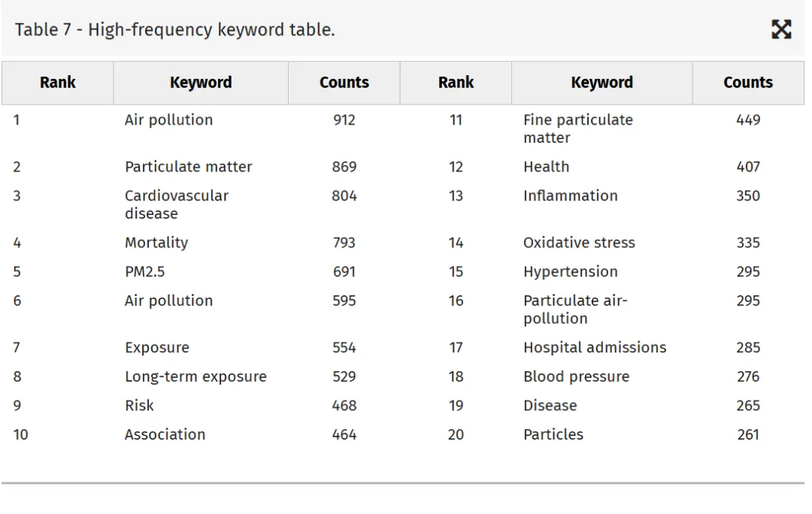Click the count value 912
The height and width of the screenshot is (514, 812).
(344, 120)
